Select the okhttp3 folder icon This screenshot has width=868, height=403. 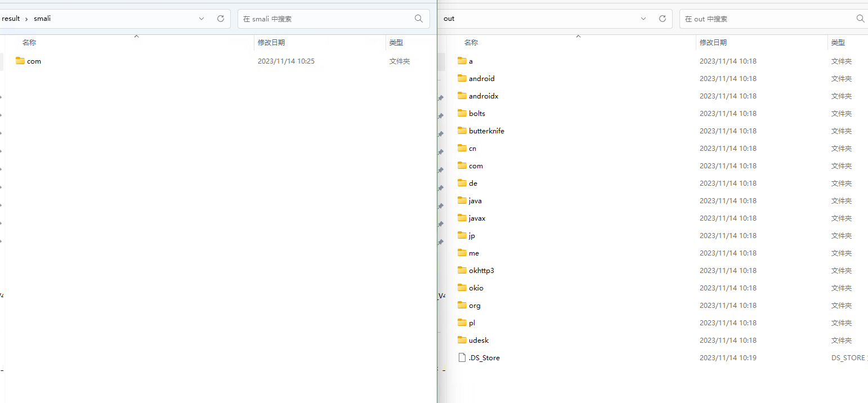click(x=462, y=270)
